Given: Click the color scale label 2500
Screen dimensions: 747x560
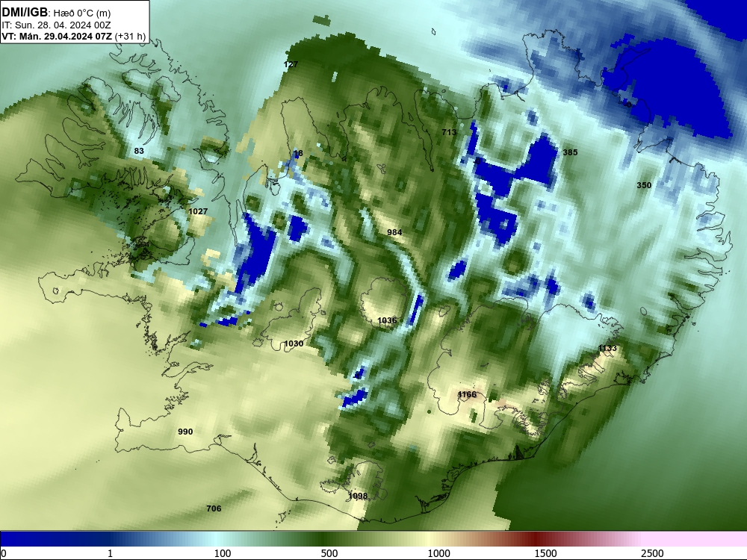Looking at the screenshot, I should [x=652, y=553].
